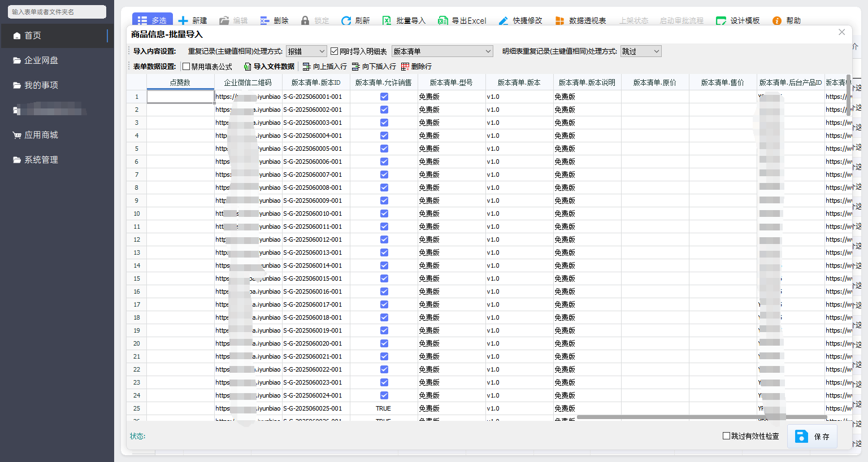This screenshot has height=462, width=868.
Task: Click the 版本清单.售价 column header
Action: (723, 82)
